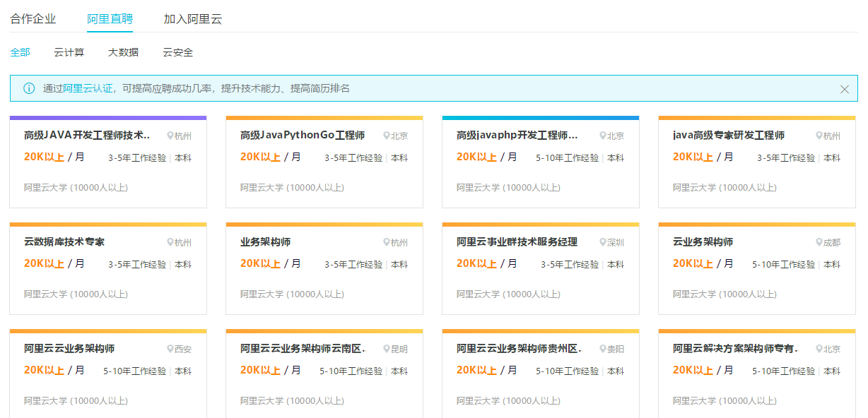Click location pin on java高级专家研发工程师 card
868x418 pixels.
click(x=819, y=136)
